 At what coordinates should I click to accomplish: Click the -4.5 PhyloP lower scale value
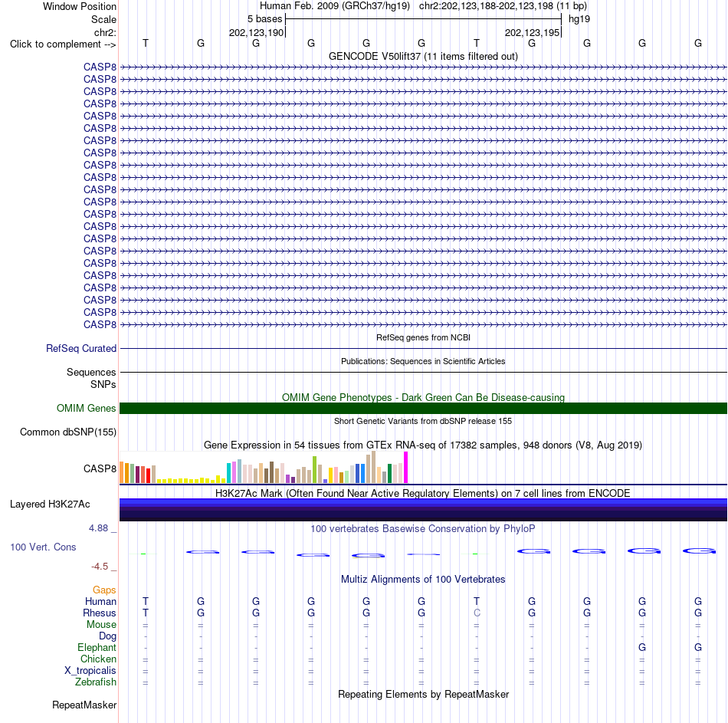point(100,566)
